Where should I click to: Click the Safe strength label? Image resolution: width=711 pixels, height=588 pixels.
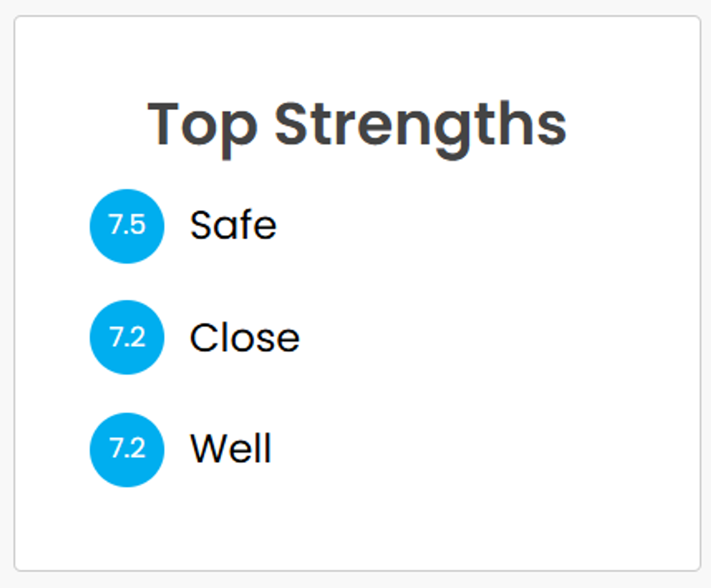(233, 226)
